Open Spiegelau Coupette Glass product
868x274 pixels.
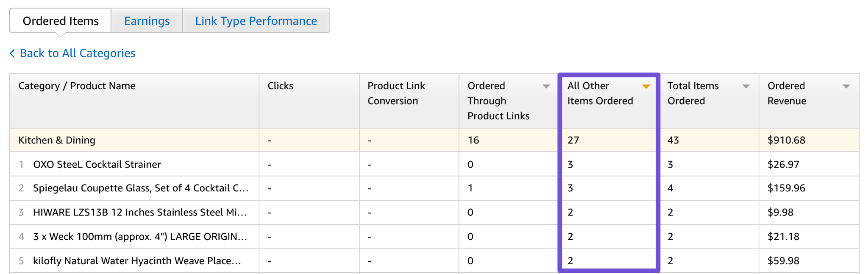(141, 188)
